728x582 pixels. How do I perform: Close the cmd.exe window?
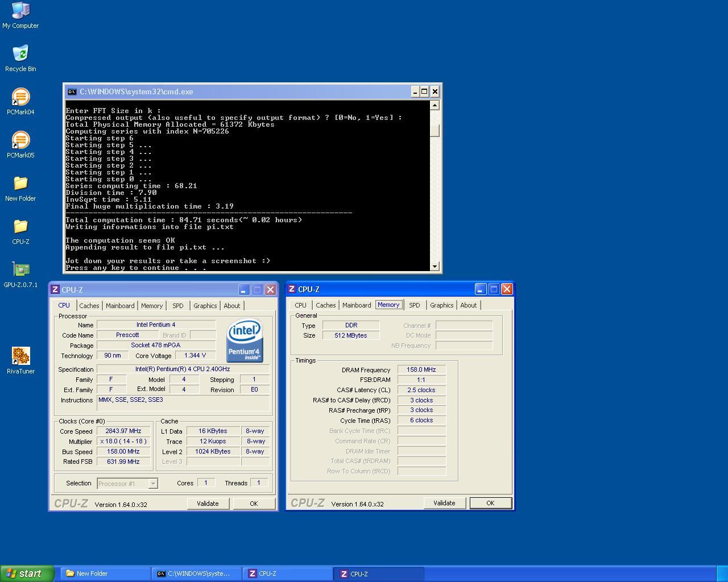435,92
